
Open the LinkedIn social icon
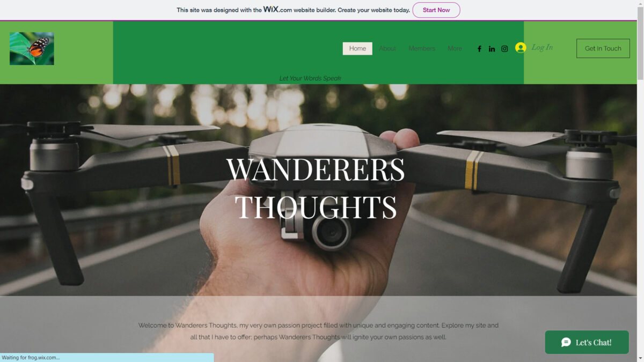[492, 49]
